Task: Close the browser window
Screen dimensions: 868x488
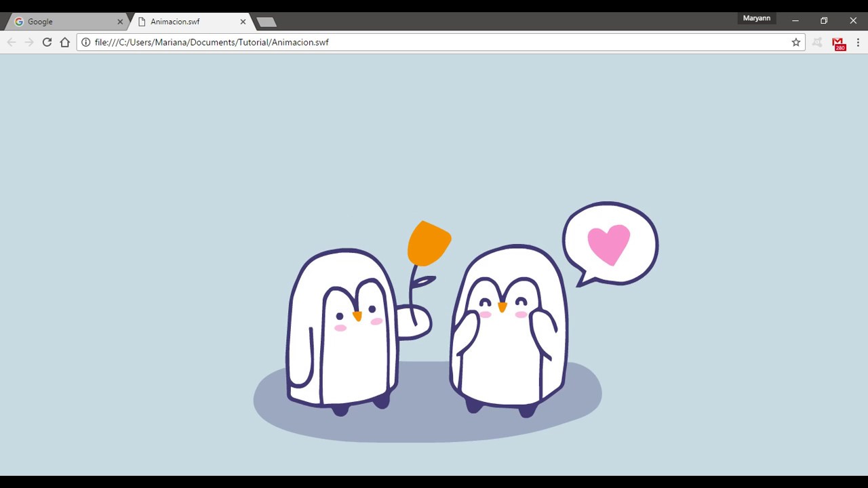Action: click(853, 21)
